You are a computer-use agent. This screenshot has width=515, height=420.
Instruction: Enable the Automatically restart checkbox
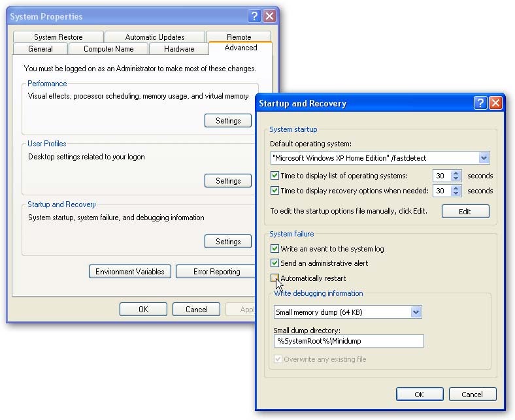[x=274, y=278]
